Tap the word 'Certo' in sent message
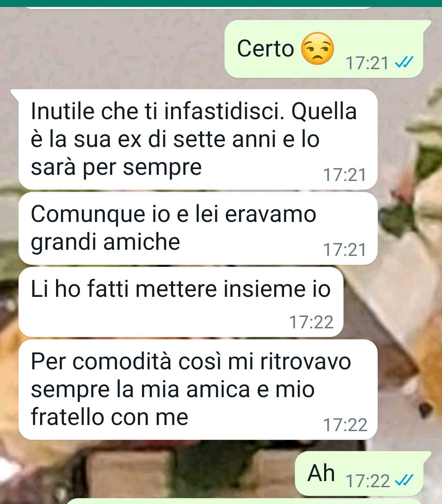Viewport: 442px width, 504px height. [x=265, y=49]
